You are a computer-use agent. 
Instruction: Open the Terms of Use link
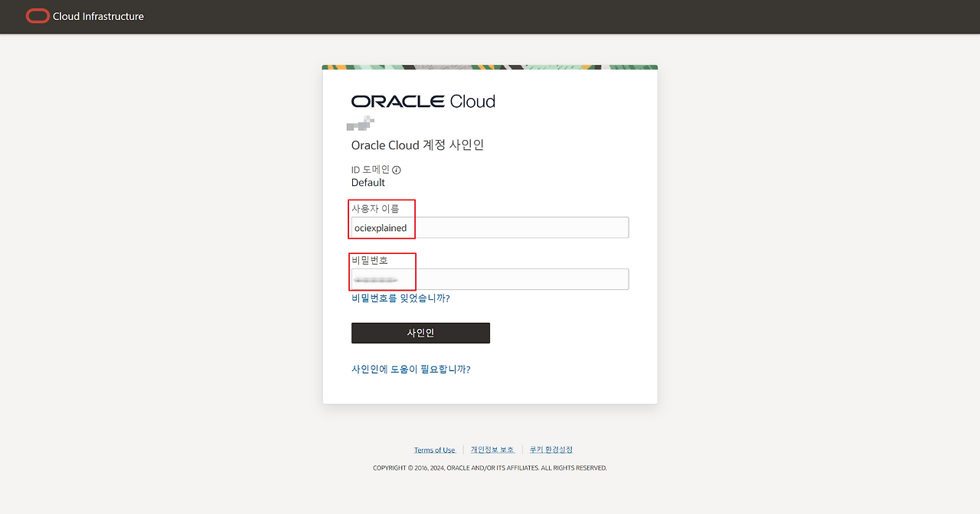pos(434,450)
